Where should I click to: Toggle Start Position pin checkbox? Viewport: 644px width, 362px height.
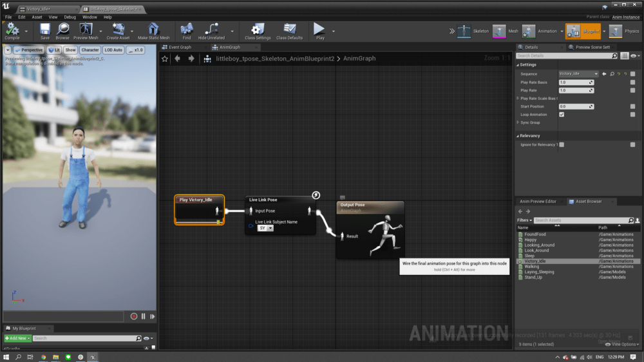[632, 106]
